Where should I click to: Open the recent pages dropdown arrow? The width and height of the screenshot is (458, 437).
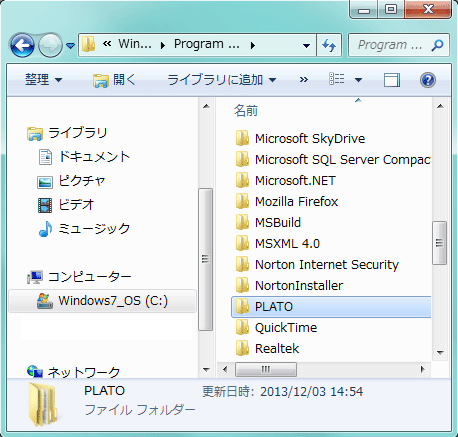click(70, 45)
